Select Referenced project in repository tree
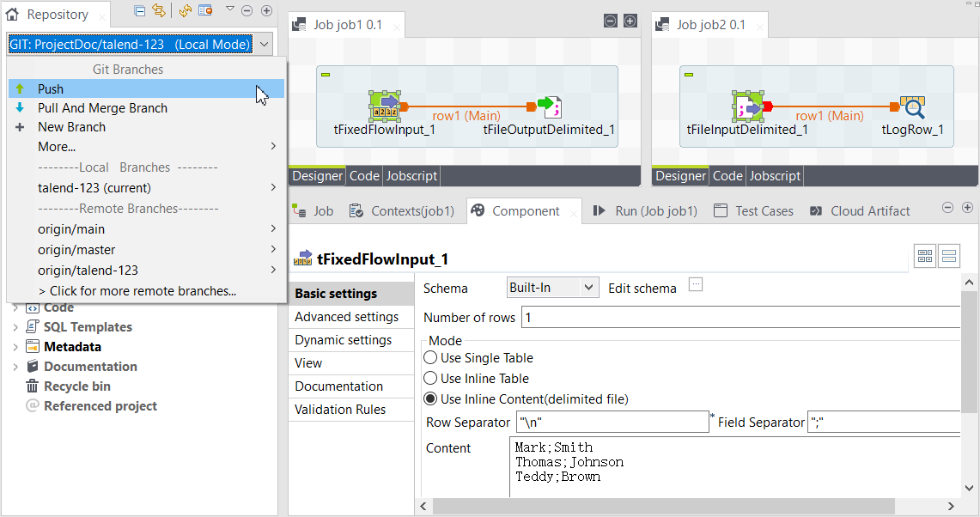Image resolution: width=980 pixels, height=517 pixels. point(100,406)
